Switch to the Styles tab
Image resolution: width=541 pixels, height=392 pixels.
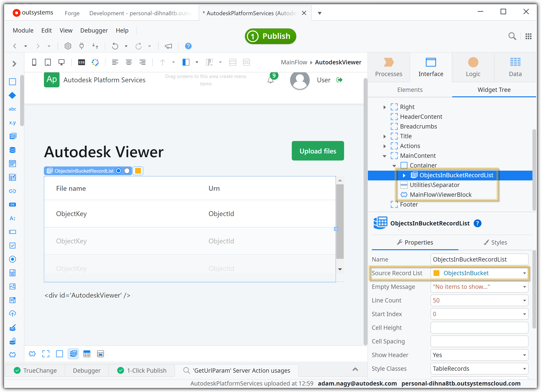click(x=495, y=243)
